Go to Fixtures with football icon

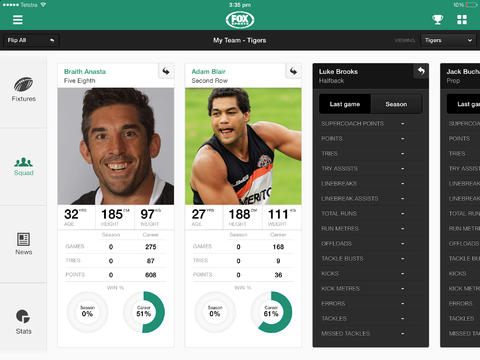23,89
